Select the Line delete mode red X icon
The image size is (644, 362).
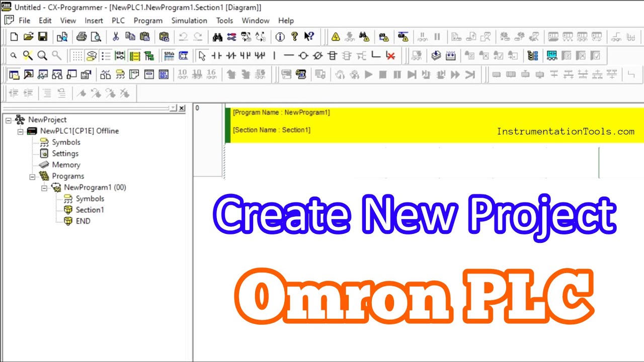click(x=390, y=56)
